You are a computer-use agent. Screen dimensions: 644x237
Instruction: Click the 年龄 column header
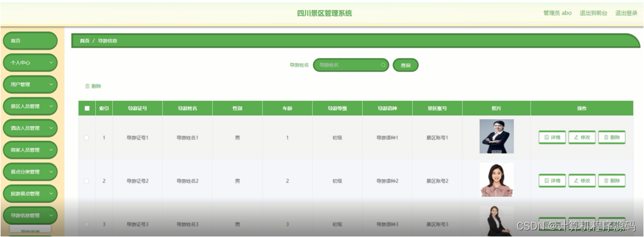287,109
